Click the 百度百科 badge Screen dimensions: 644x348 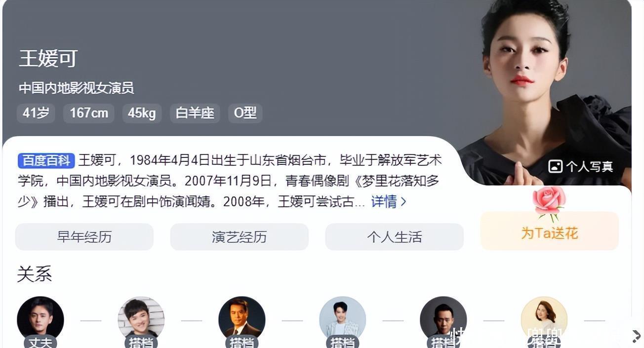[46, 160]
